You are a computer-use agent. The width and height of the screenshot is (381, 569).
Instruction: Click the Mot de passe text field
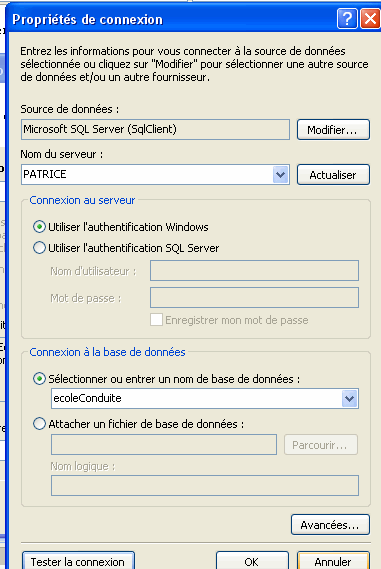(x=254, y=298)
